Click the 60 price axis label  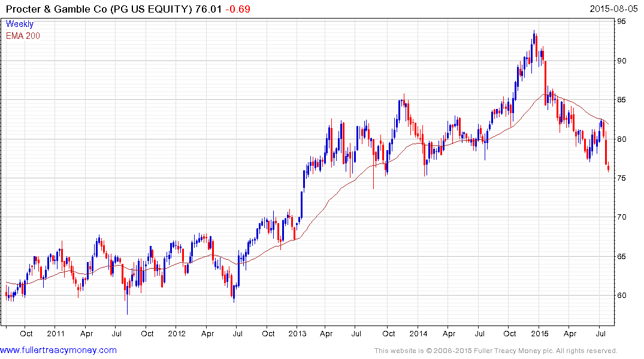(622, 296)
